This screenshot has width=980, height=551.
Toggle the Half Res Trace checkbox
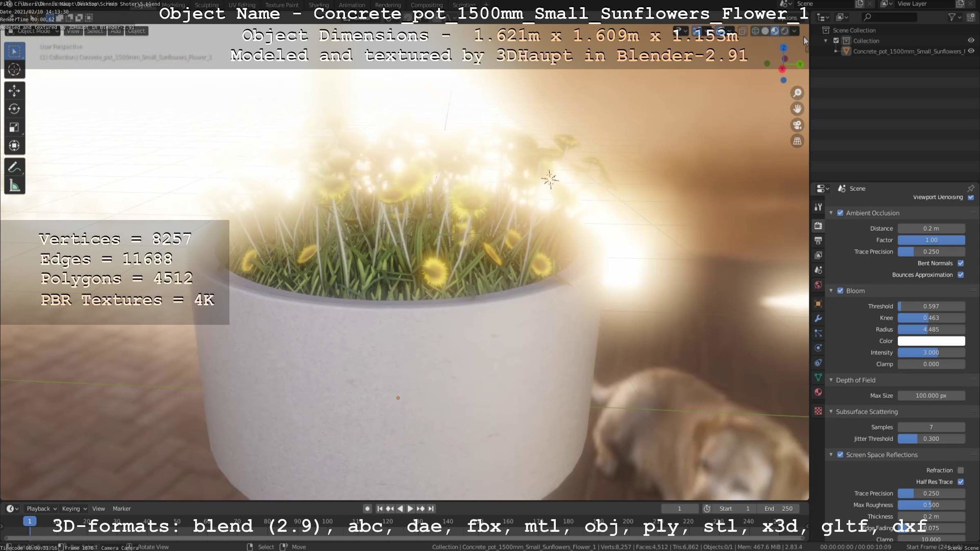click(961, 482)
